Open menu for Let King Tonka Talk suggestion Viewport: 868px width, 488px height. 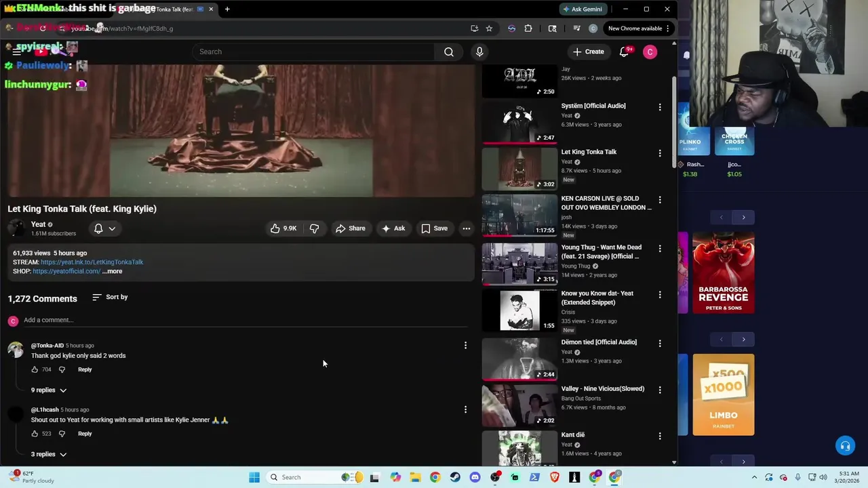click(x=660, y=153)
